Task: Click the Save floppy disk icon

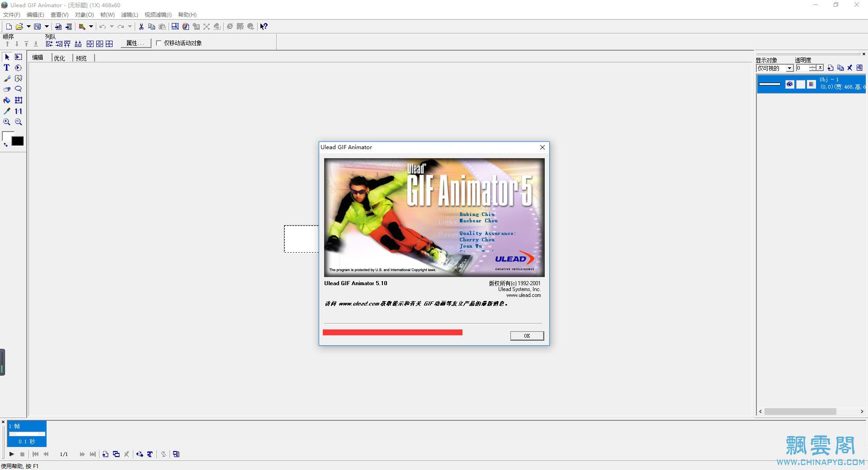Action: (x=38, y=27)
